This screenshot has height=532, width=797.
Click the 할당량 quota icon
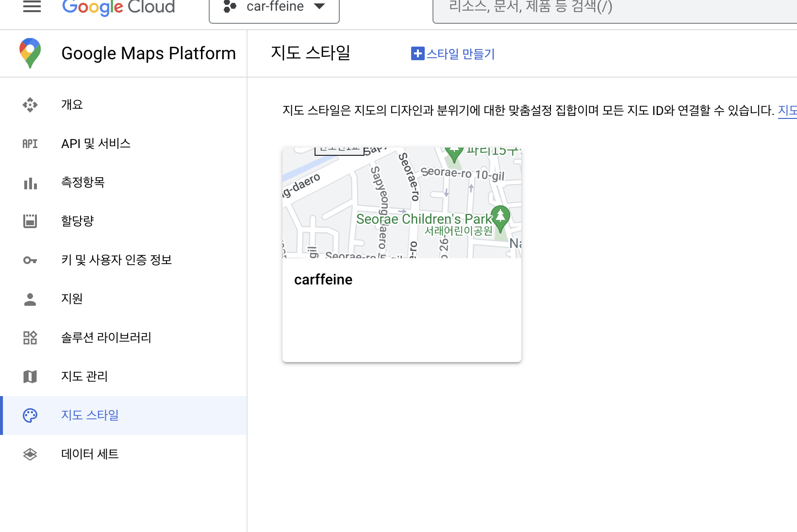coord(30,221)
